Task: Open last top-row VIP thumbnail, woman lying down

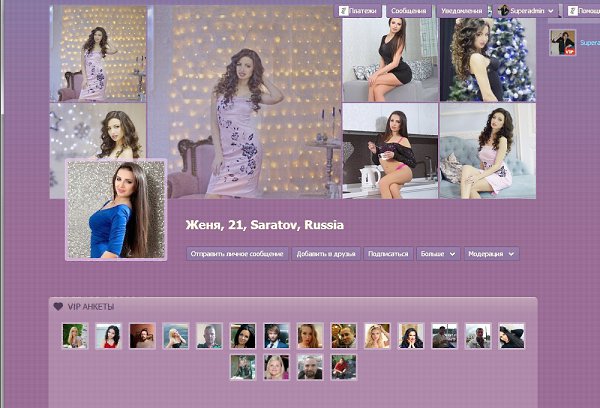Action: tap(512, 336)
